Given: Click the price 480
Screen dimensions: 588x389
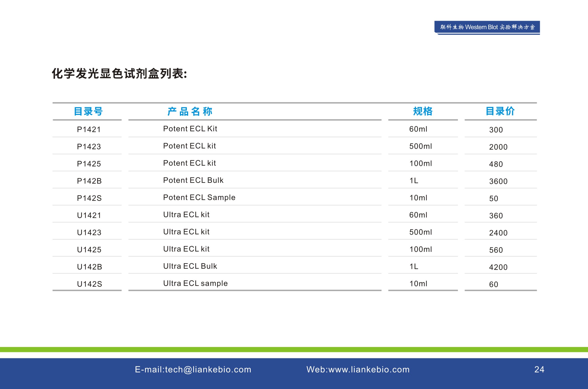Looking at the screenshot, I should [496, 164].
